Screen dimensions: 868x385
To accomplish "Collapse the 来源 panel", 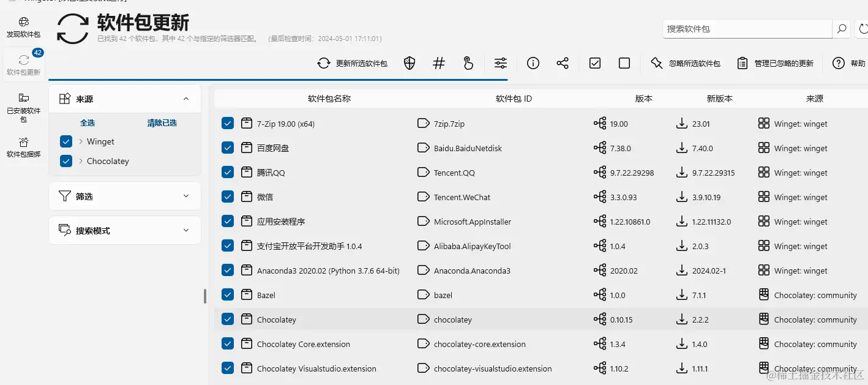I will click(x=186, y=99).
